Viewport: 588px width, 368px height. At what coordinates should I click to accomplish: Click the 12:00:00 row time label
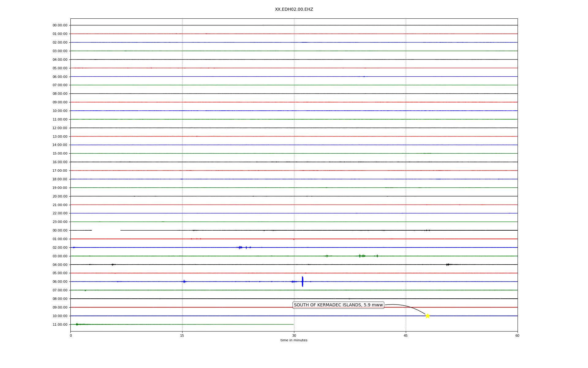pos(60,128)
